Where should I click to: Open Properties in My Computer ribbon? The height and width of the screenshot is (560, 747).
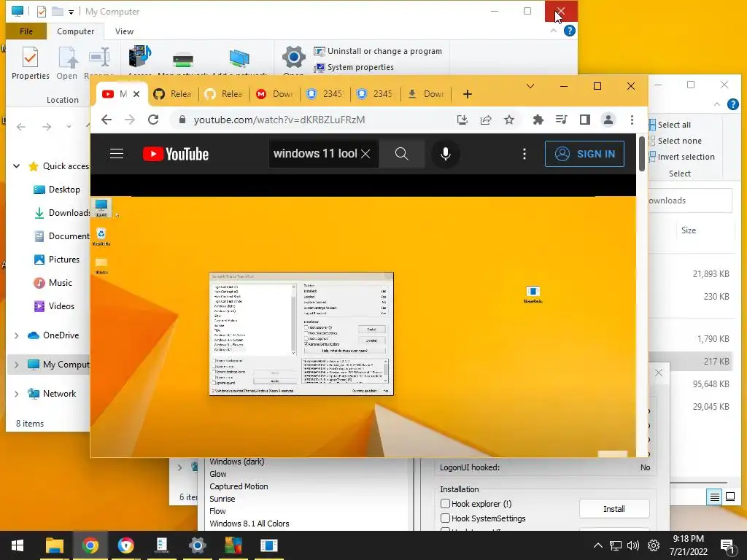(x=30, y=63)
